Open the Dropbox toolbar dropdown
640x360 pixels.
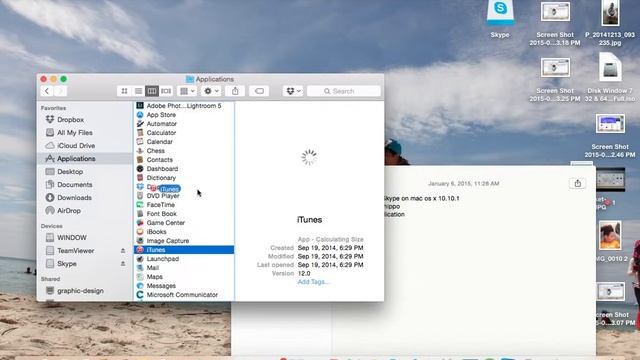click(293, 91)
